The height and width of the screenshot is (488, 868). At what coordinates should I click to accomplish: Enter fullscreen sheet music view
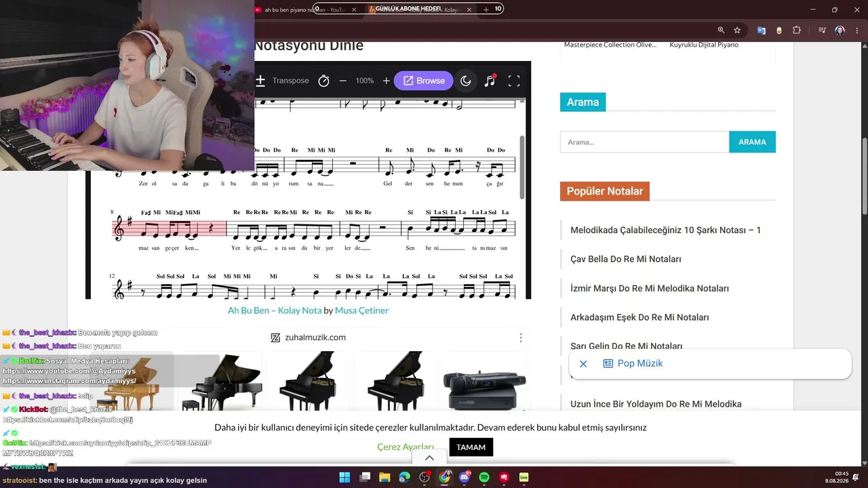pyautogui.click(x=514, y=81)
